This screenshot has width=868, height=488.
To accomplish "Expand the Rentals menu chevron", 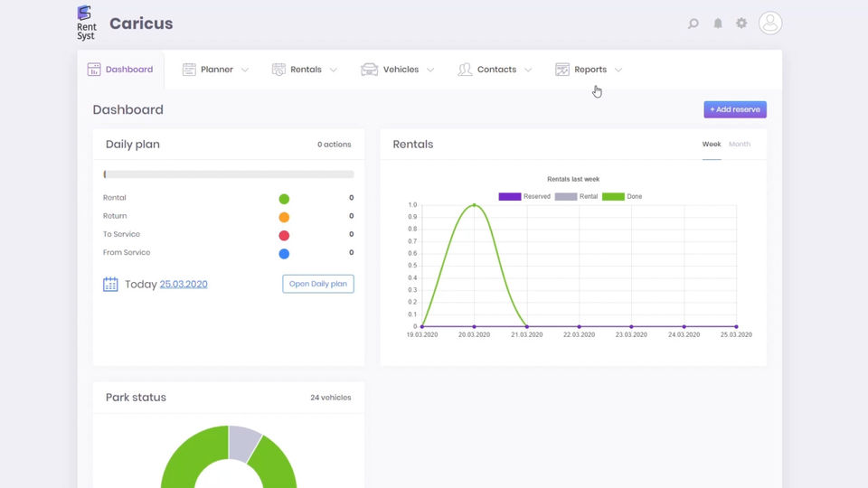I will 334,70.
